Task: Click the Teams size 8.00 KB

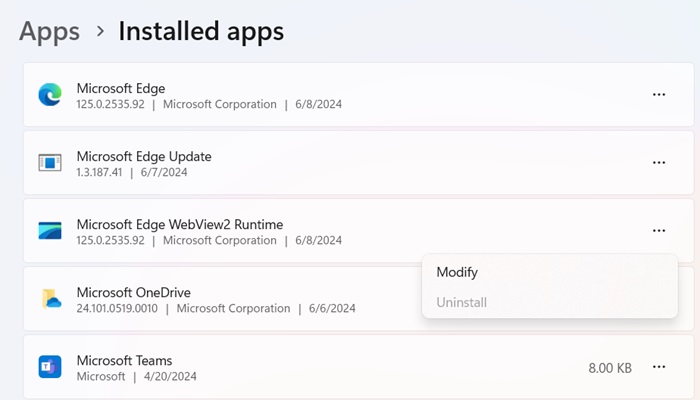Action: point(610,368)
